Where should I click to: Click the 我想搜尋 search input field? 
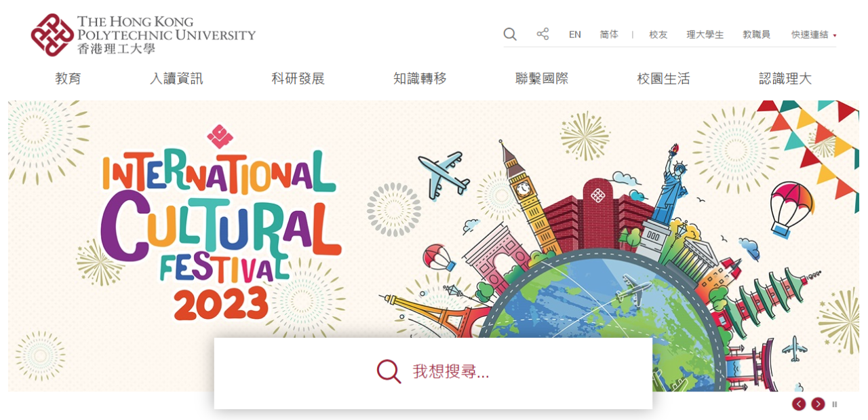pyautogui.click(x=433, y=373)
